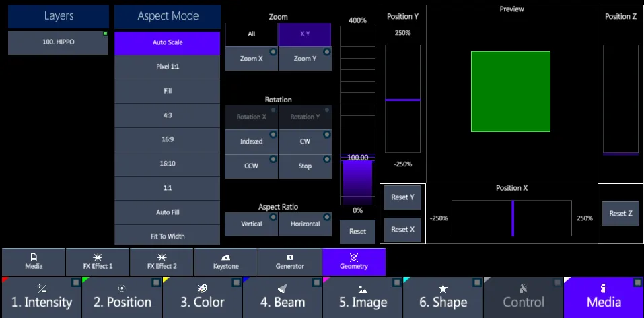Viewport: 644px width, 318px height.
Task: Select the Geometry tab
Action: click(x=354, y=261)
